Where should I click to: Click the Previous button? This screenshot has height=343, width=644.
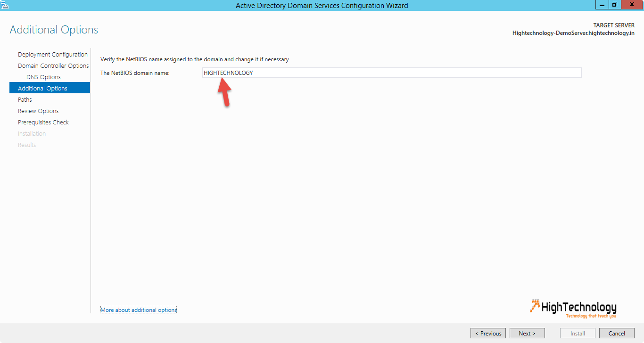point(488,333)
